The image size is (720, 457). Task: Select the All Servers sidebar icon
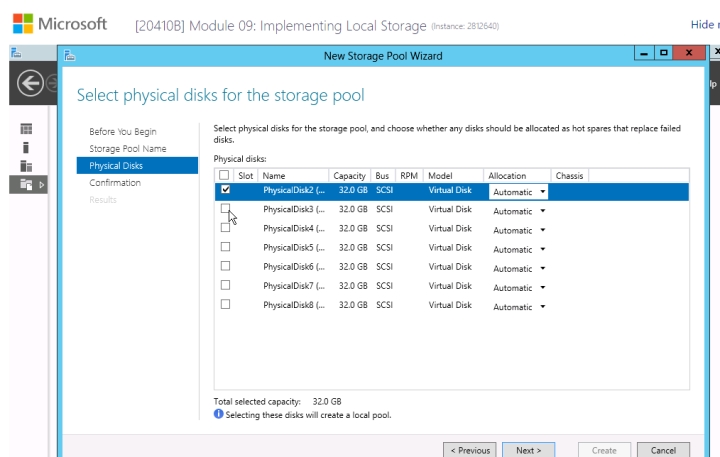(26, 165)
